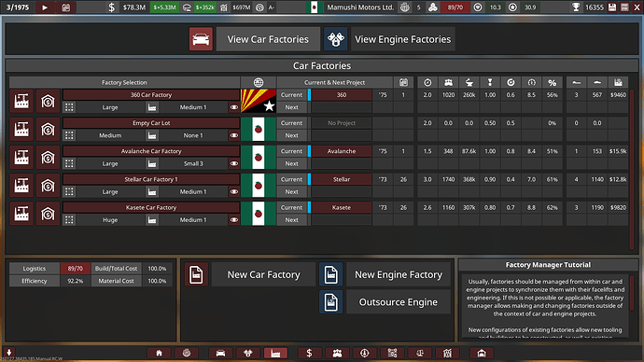The height and width of the screenshot is (362, 644).
Task: Toggle eye visibility for Avalanche Car Factory
Action: coord(234,163)
